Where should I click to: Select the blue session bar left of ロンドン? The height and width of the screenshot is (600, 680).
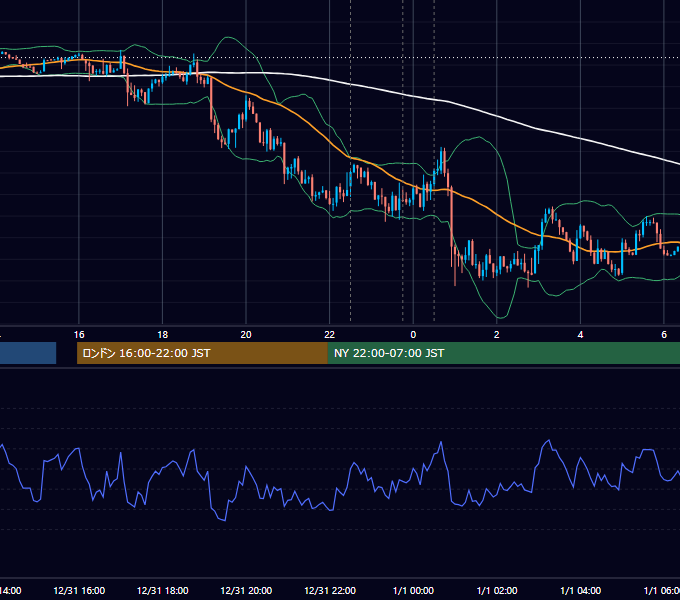pos(28,353)
